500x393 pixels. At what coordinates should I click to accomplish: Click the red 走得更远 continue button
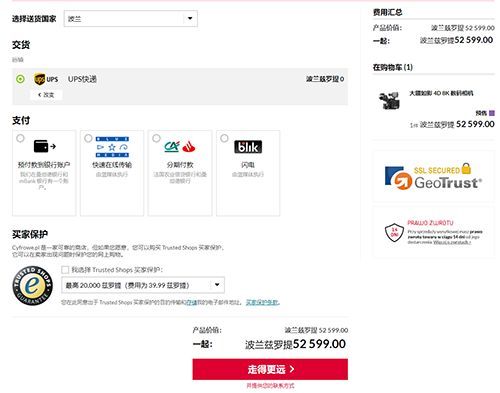click(270, 369)
